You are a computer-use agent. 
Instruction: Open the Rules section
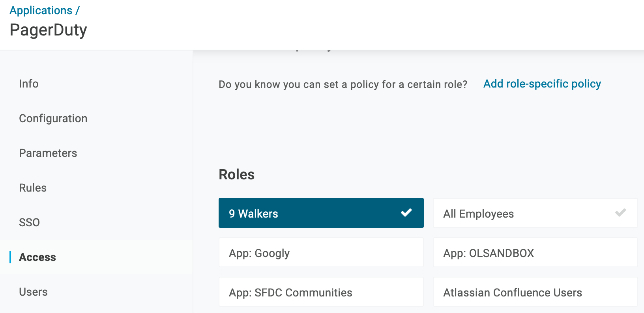point(33,188)
